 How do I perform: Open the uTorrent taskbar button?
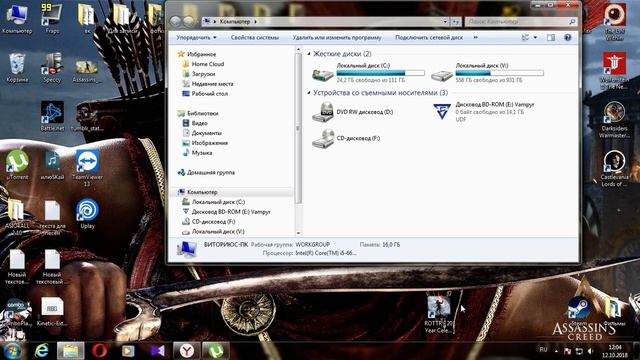216,351
